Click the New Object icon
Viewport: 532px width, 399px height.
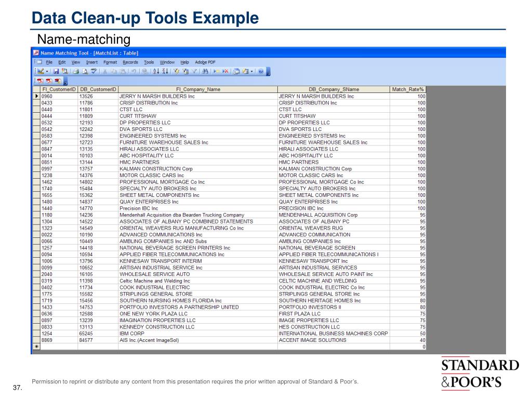(245, 71)
